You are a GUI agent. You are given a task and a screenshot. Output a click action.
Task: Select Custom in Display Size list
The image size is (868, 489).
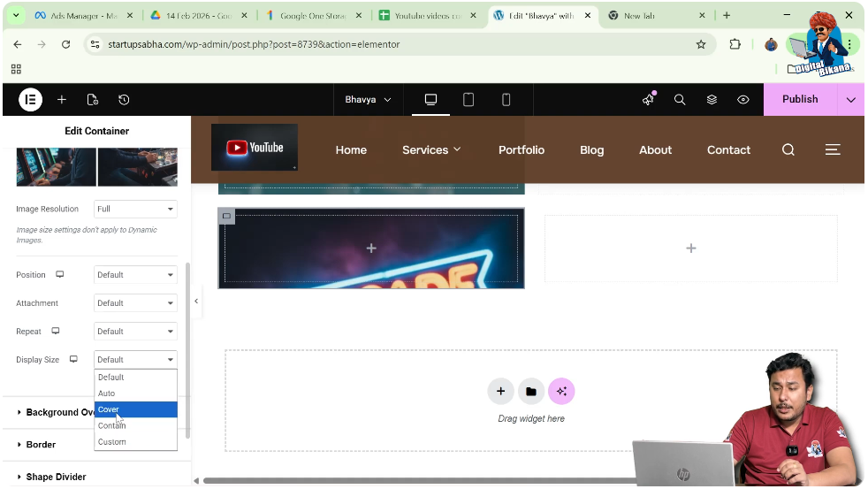click(135, 442)
